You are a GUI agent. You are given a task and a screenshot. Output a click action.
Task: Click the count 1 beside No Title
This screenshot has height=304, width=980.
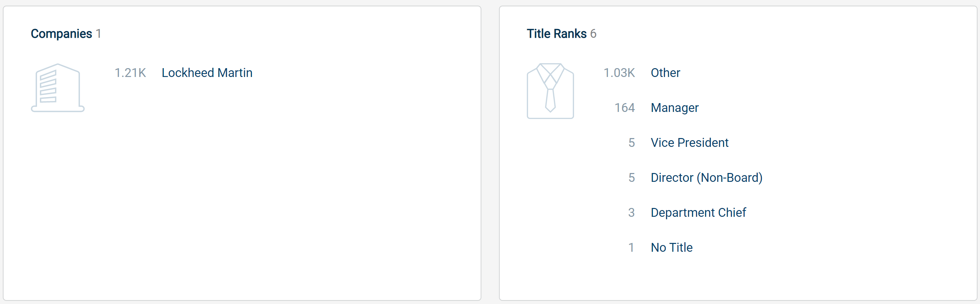coord(631,248)
